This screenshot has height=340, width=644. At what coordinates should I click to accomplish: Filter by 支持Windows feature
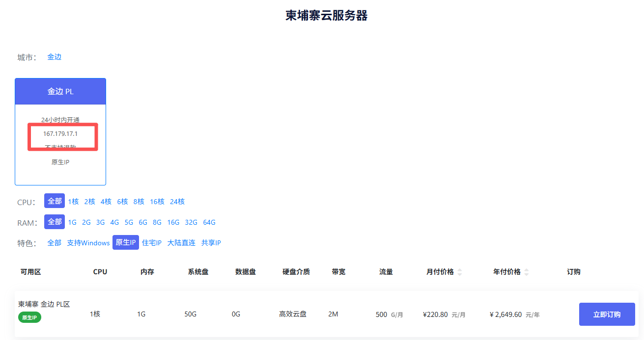[x=88, y=243]
